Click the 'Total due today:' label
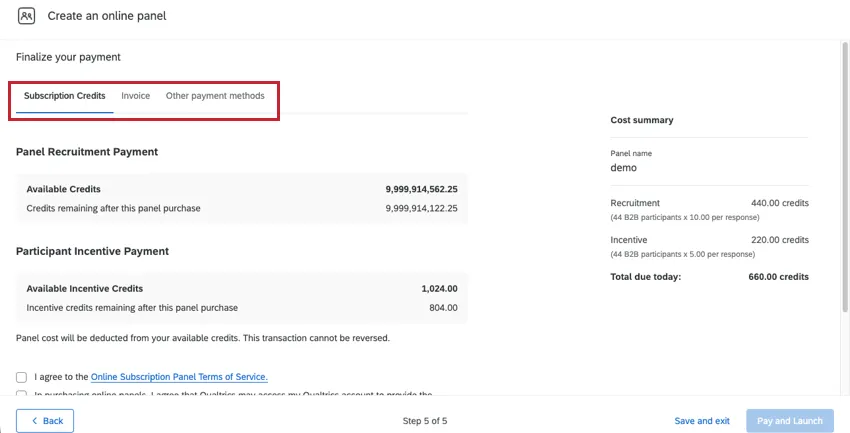This screenshot has width=850, height=433. pyautogui.click(x=646, y=277)
